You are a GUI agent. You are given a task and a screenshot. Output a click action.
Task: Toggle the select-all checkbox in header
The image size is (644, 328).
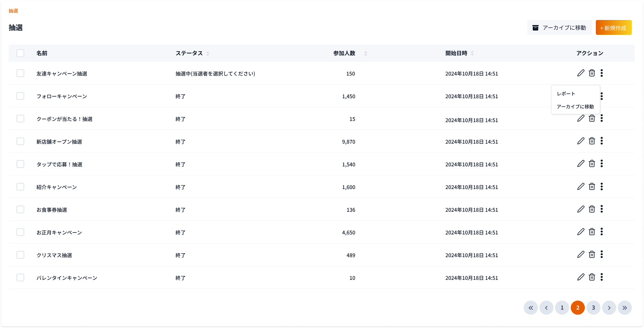[20, 53]
